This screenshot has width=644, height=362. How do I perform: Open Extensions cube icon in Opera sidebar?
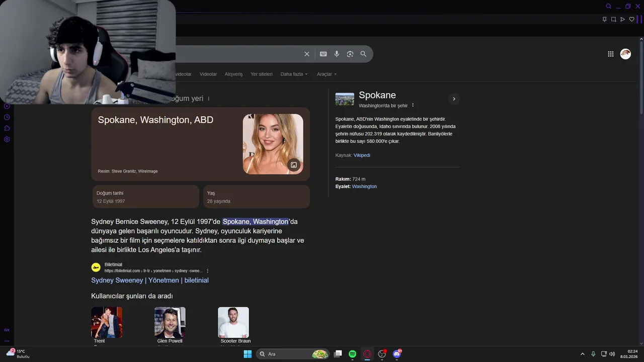[7, 128]
